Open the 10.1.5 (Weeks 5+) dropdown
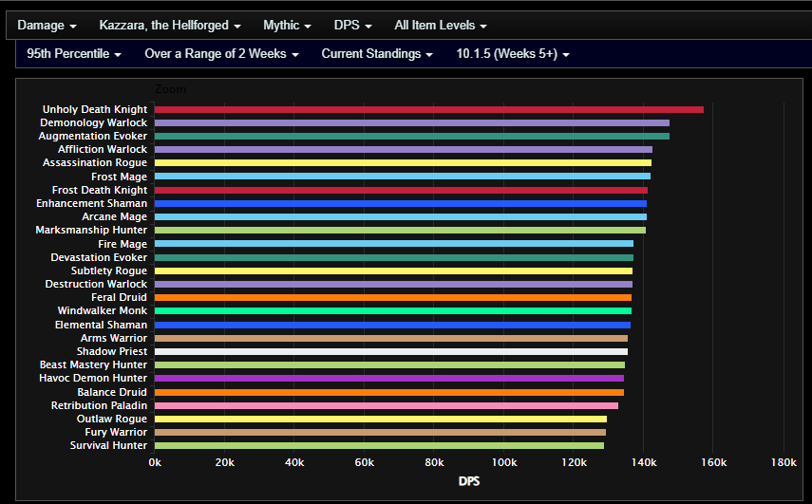Screen dimensions: 812x504 coord(513,54)
